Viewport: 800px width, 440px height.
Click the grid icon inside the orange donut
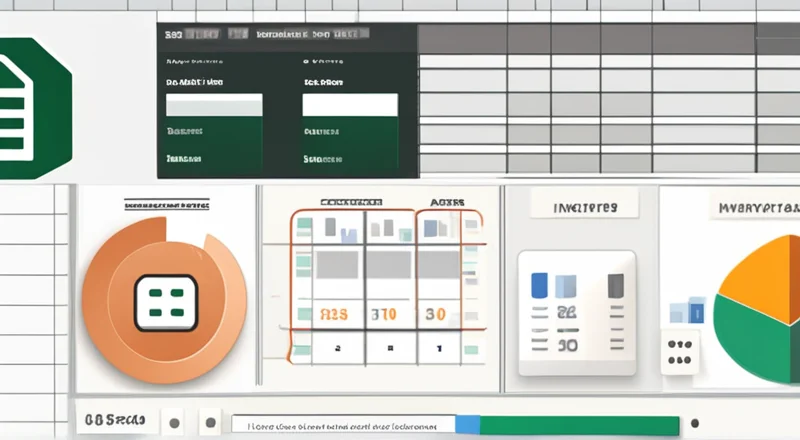(x=164, y=301)
